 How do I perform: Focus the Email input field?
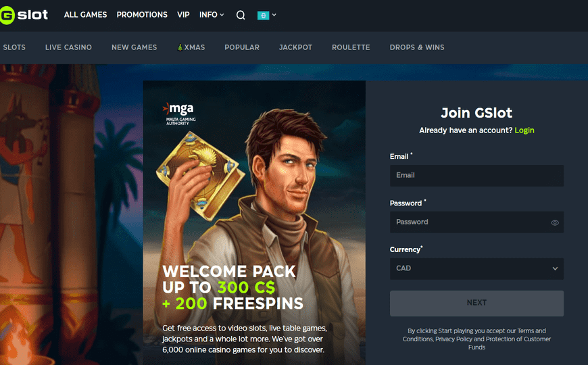point(476,176)
